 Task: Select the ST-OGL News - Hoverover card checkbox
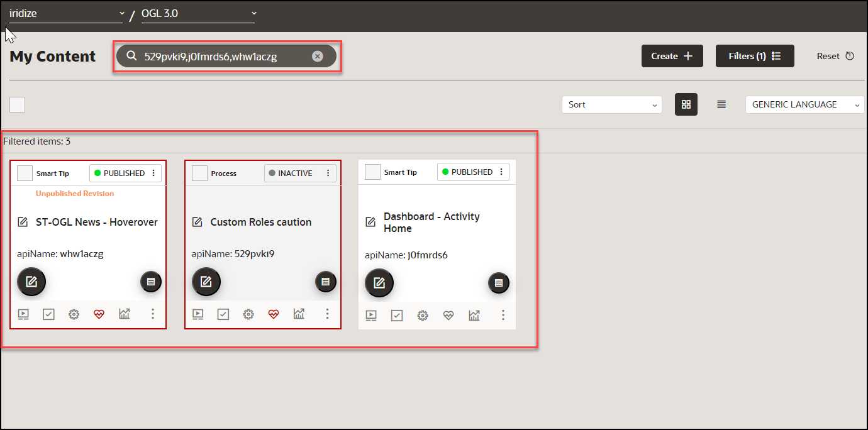(25, 173)
